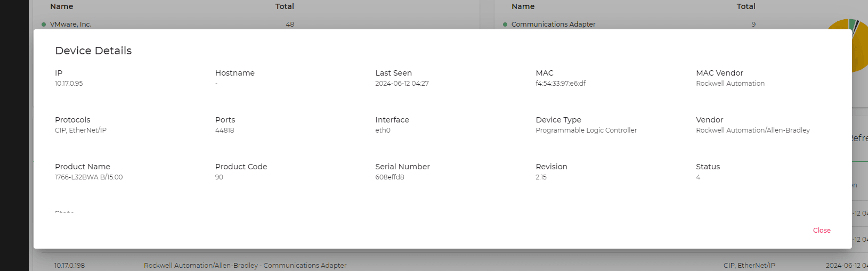Click Vendor value Rockwell Automation/Allen-Bradley
Screen dimensions: 868x271
[752, 130]
